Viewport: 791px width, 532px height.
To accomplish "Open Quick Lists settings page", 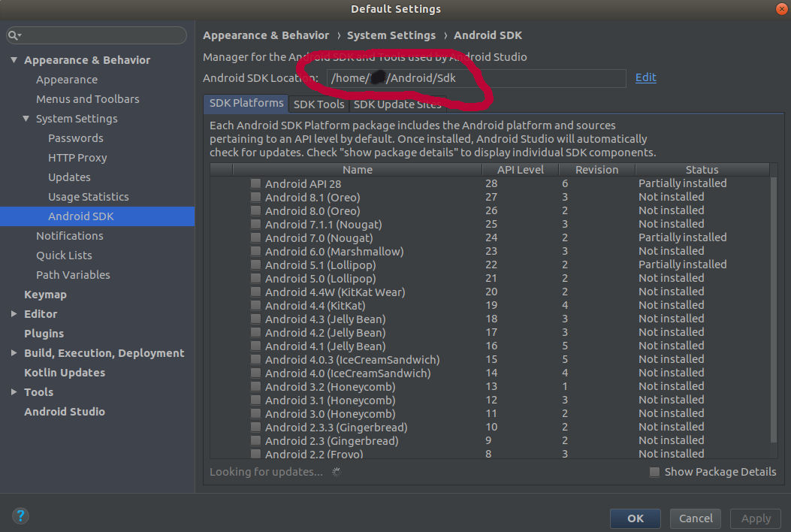I will tap(64, 255).
